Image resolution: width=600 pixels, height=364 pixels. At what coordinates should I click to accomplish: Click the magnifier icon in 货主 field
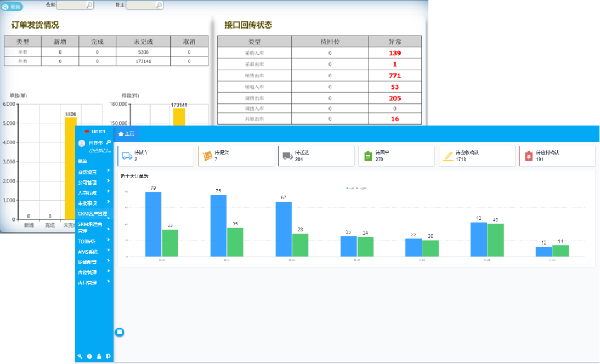[160, 5]
